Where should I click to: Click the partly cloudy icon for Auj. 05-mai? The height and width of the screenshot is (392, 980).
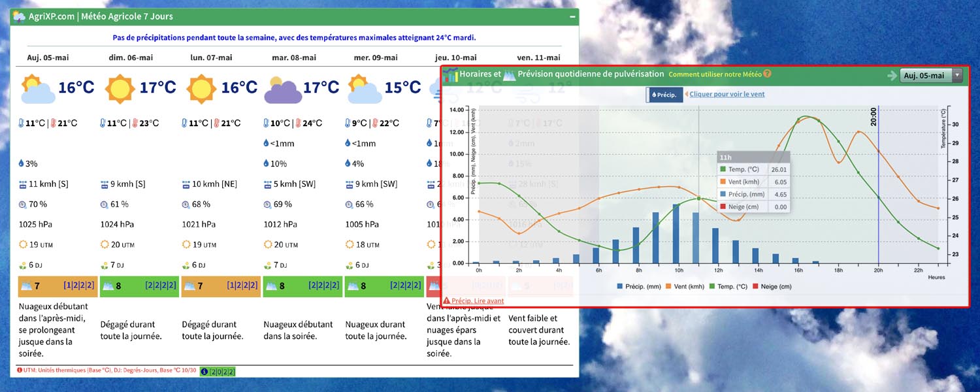[38, 89]
